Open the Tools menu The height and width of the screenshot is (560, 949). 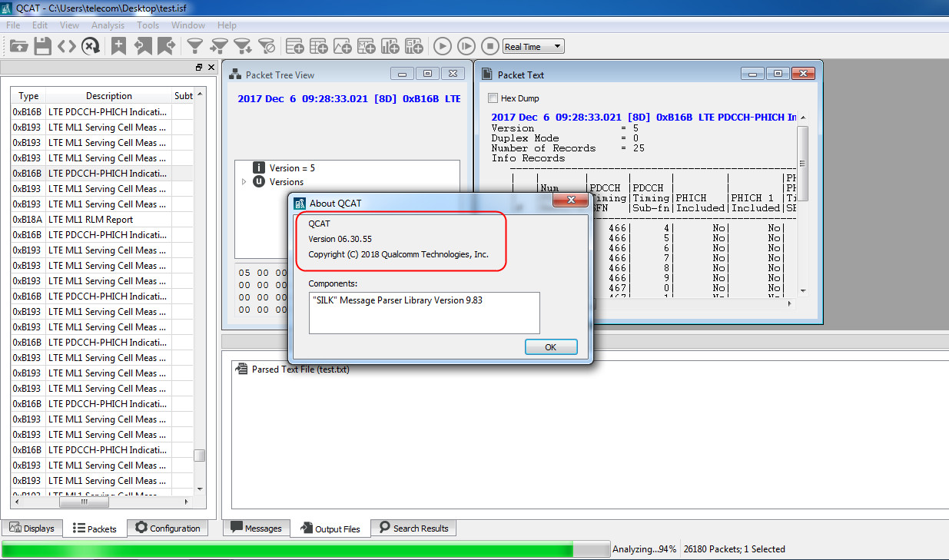tap(148, 25)
